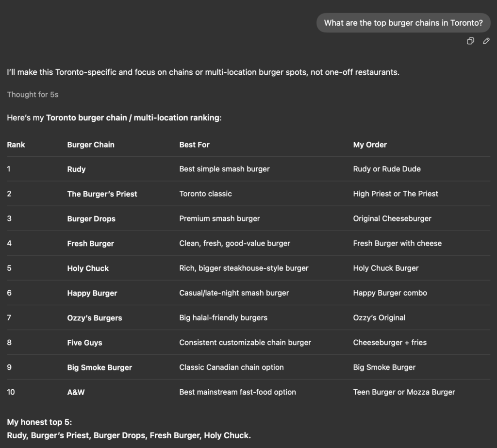Click 'Teen Burger or Mozza Burger' cell
This screenshot has width=497, height=448.
point(404,392)
